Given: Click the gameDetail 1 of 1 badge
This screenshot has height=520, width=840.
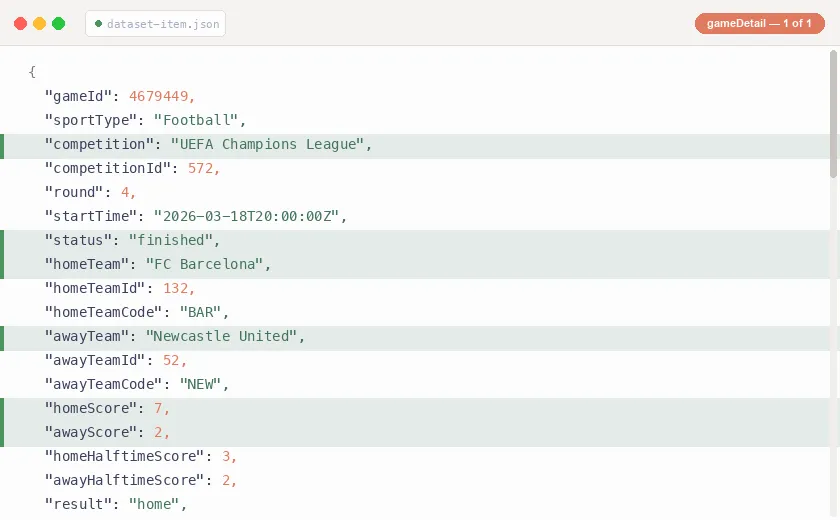Looking at the screenshot, I should pos(759,23).
